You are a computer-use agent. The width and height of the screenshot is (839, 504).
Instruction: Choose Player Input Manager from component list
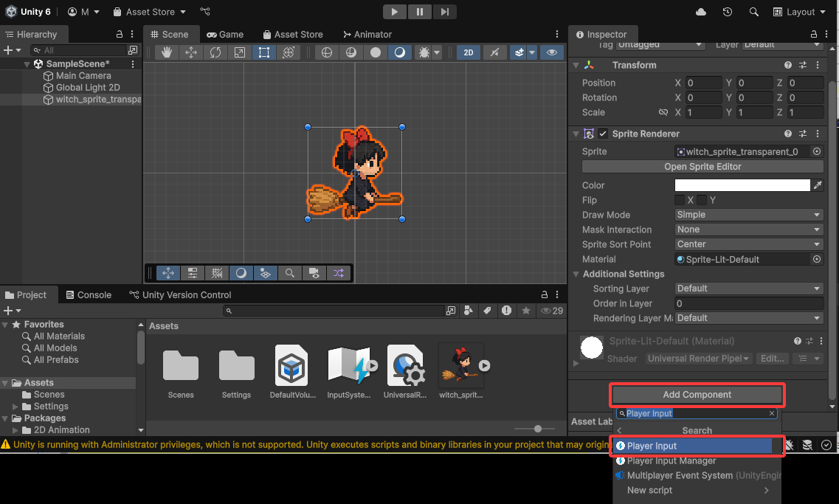[x=697, y=460]
